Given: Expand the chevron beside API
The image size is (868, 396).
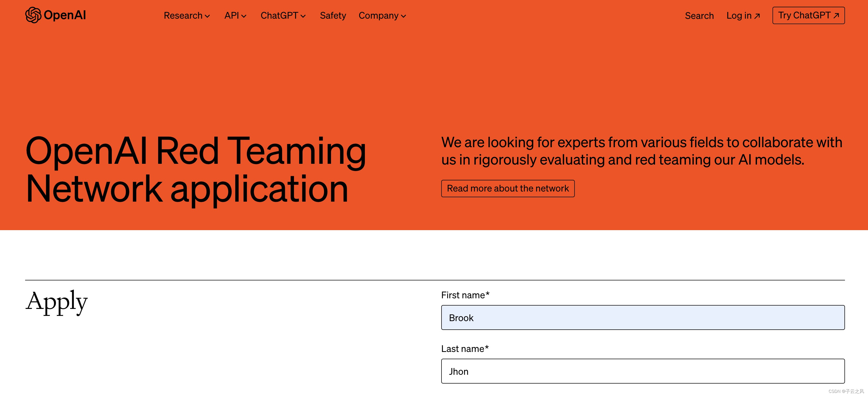Looking at the screenshot, I should coord(244,16).
